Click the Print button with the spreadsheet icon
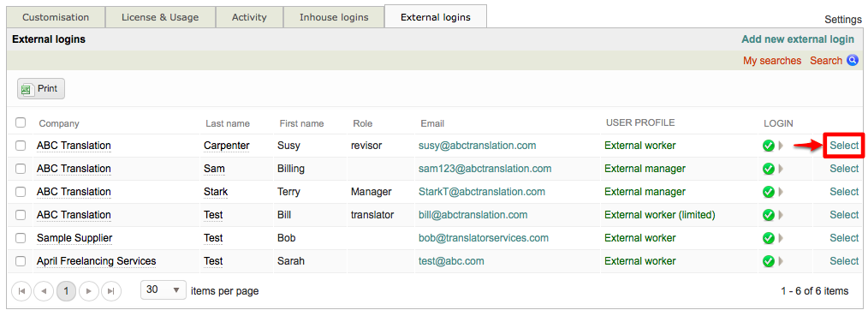The height and width of the screenshot is (316, 868). click(x=41, y=88)
